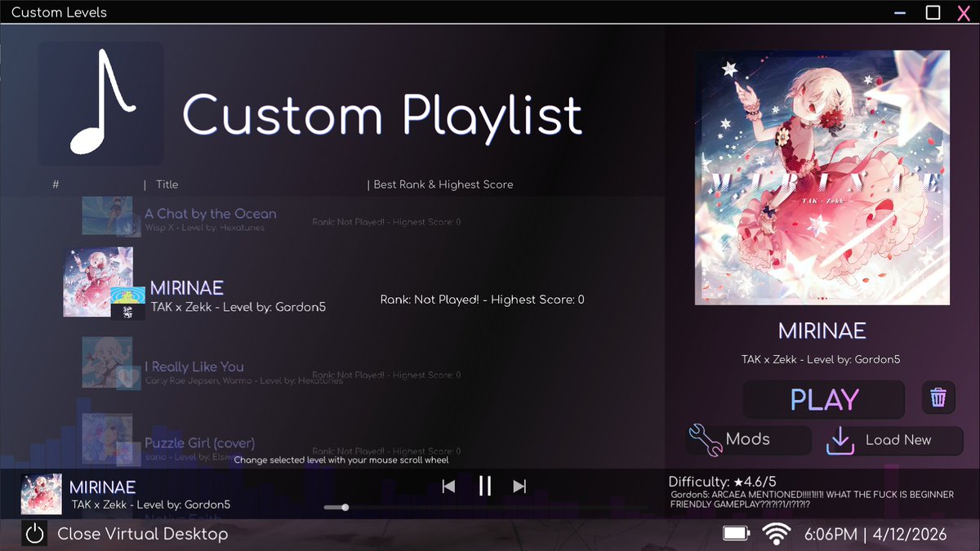This screenshot has height=551, width=980.
Task: Click the I Really Like You thumbnail
Action: [107, 362]
